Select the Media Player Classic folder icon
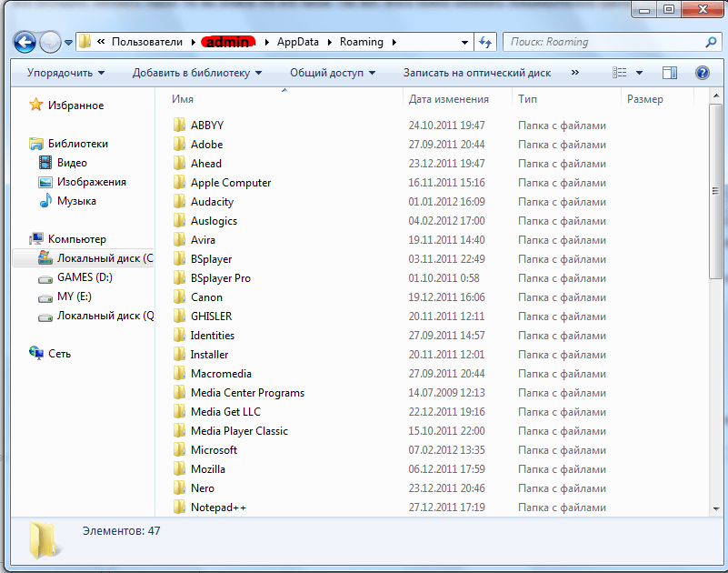This screenshot has height=573, width=728. [x=179, y=430]
